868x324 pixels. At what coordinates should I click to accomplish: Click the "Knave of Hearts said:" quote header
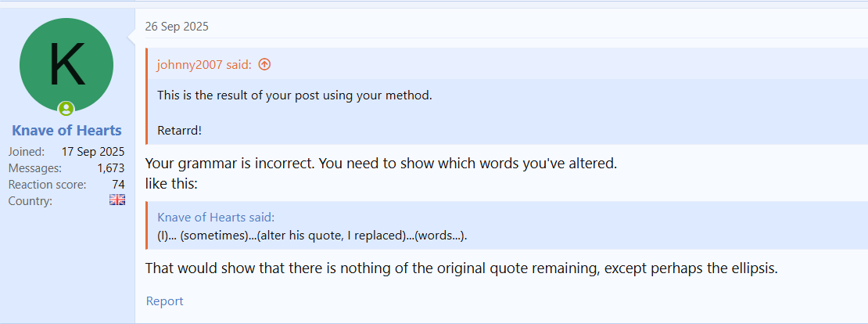pos(216,217)
